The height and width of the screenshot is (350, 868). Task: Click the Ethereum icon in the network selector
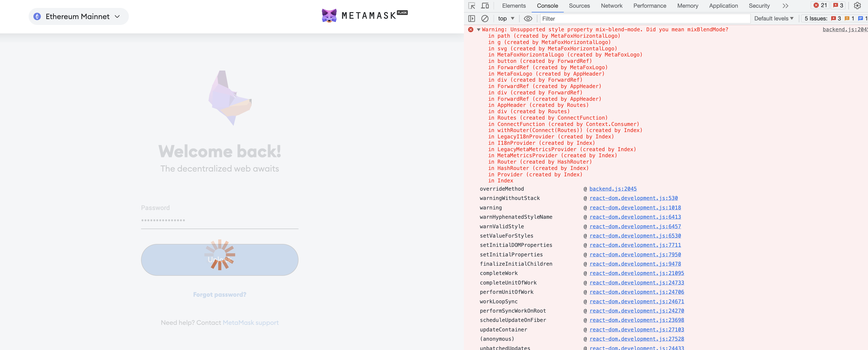click(38, 16)
